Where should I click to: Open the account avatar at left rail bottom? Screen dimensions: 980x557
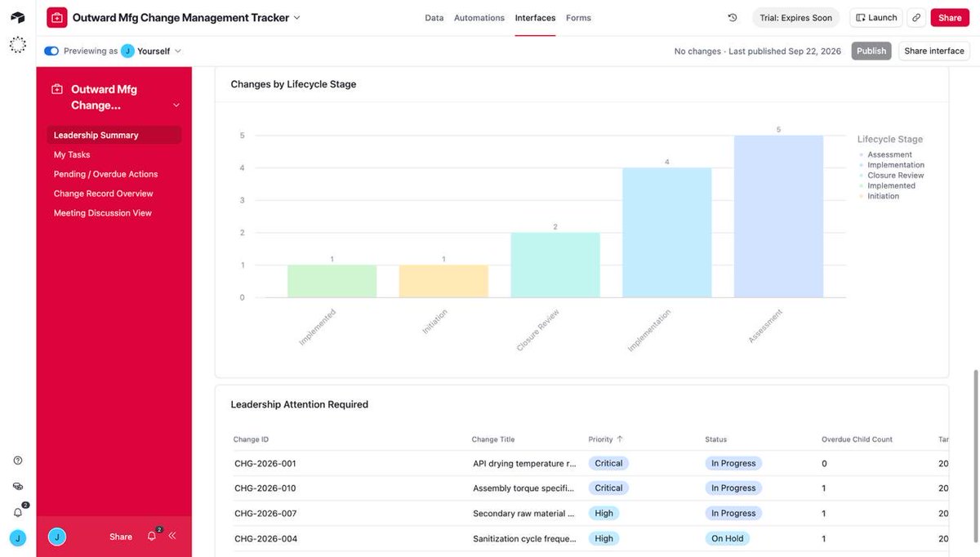[18, 538]
